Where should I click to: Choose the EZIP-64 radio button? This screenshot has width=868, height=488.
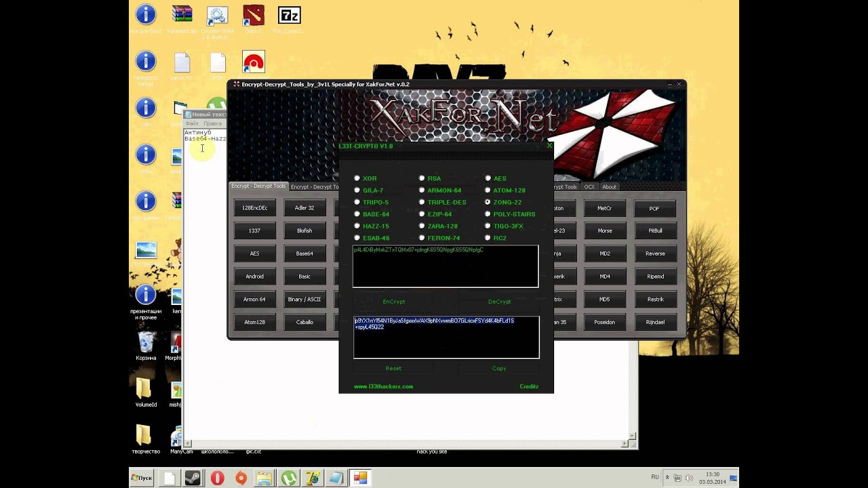422,214
